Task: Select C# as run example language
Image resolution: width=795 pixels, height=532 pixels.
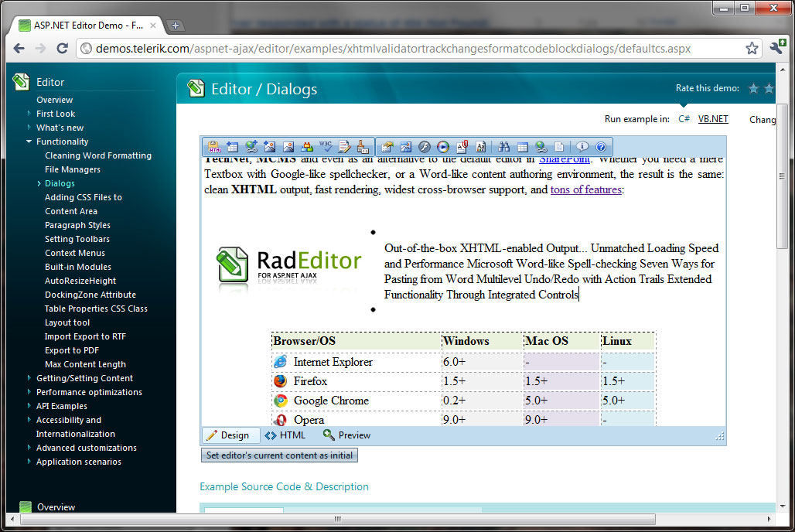Action: click(x=684, y=118)
